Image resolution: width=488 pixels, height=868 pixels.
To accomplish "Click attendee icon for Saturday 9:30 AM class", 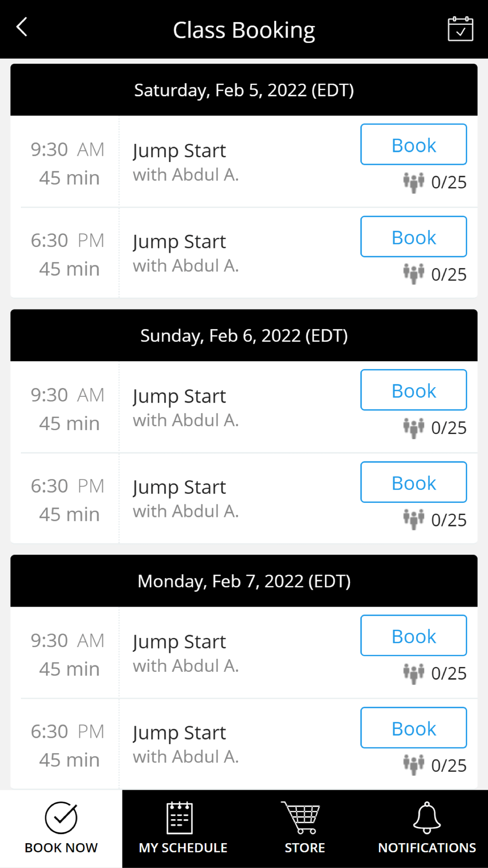I will pos(413,183).
